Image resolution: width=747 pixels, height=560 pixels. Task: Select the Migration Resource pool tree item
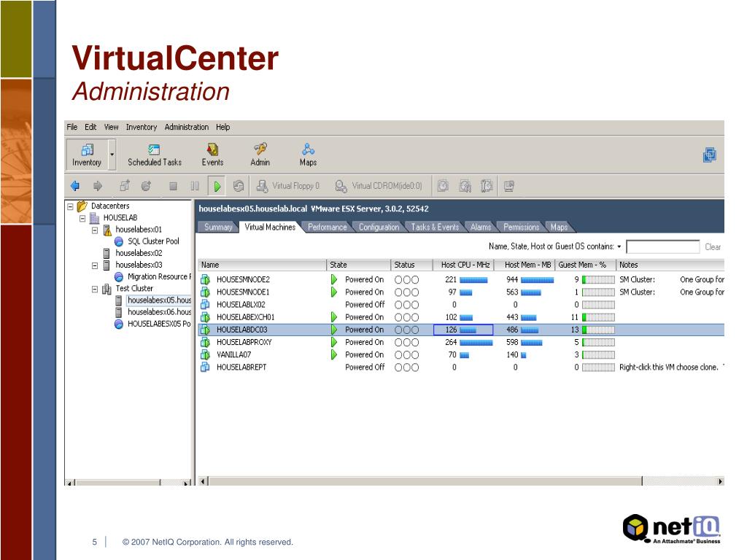[159, 276]
